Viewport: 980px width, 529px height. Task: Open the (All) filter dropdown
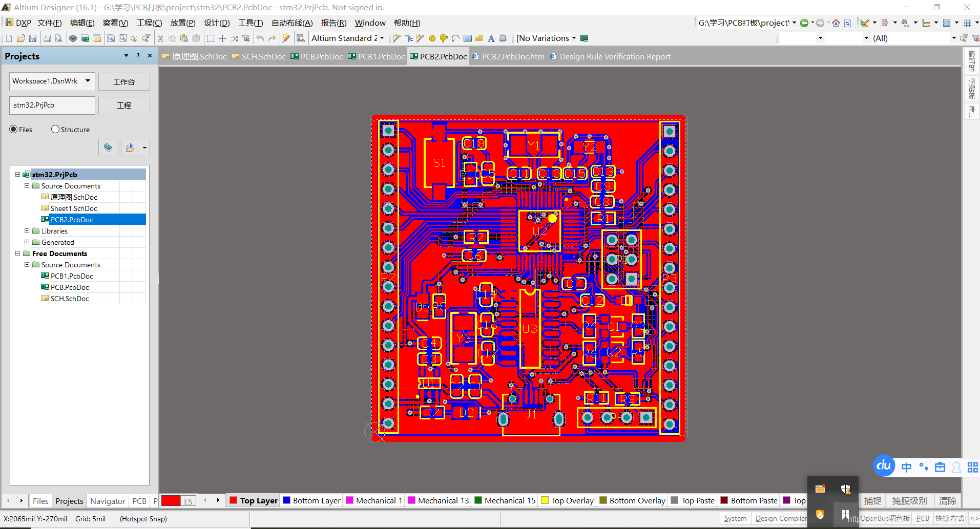[953, 38]
